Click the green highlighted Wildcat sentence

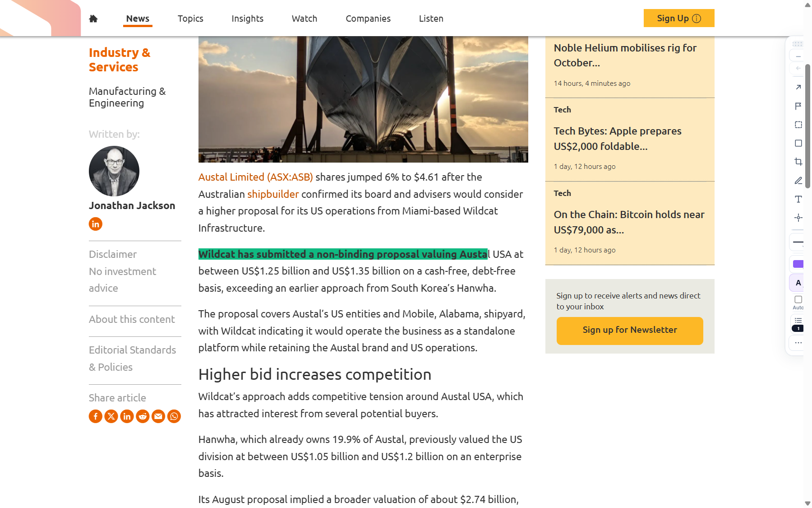343,254
